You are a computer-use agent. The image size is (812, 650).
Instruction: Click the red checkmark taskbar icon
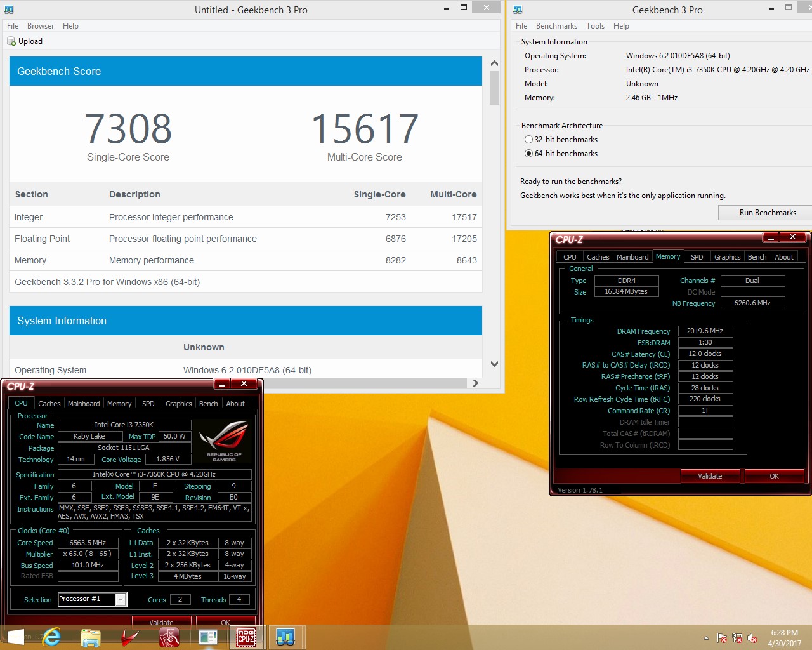pos(130,637)
